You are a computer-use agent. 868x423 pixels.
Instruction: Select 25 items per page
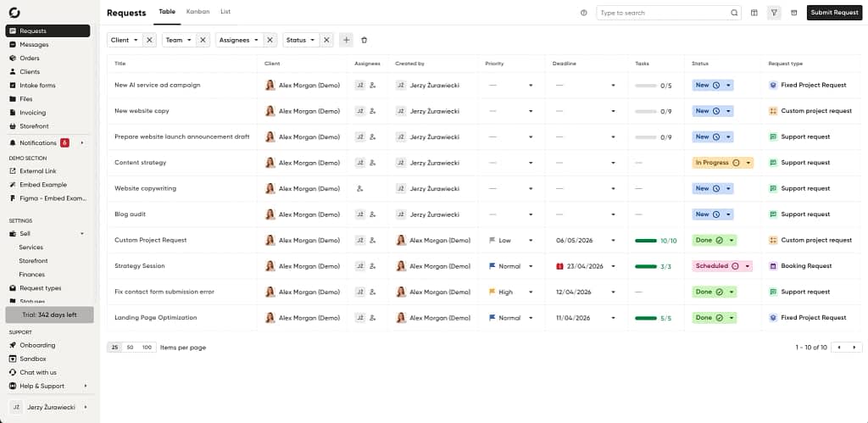(114, 348)
